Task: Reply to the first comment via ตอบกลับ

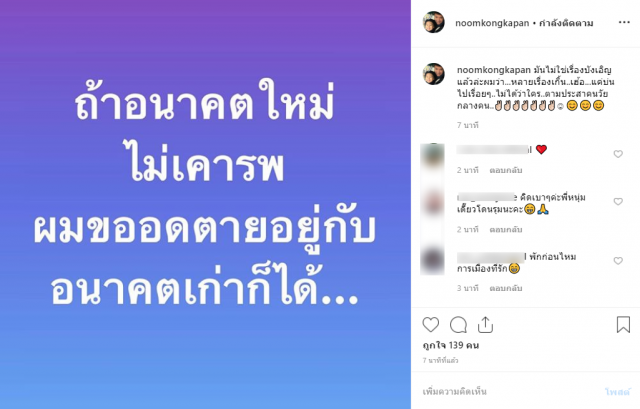Action: coord(506,170)
